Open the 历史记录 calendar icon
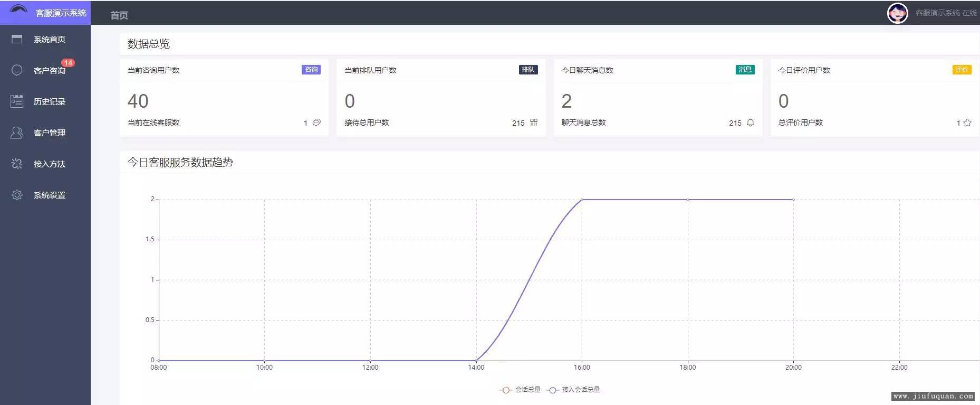The height and width of the screenshot is (405, 980). click(17, 101)
